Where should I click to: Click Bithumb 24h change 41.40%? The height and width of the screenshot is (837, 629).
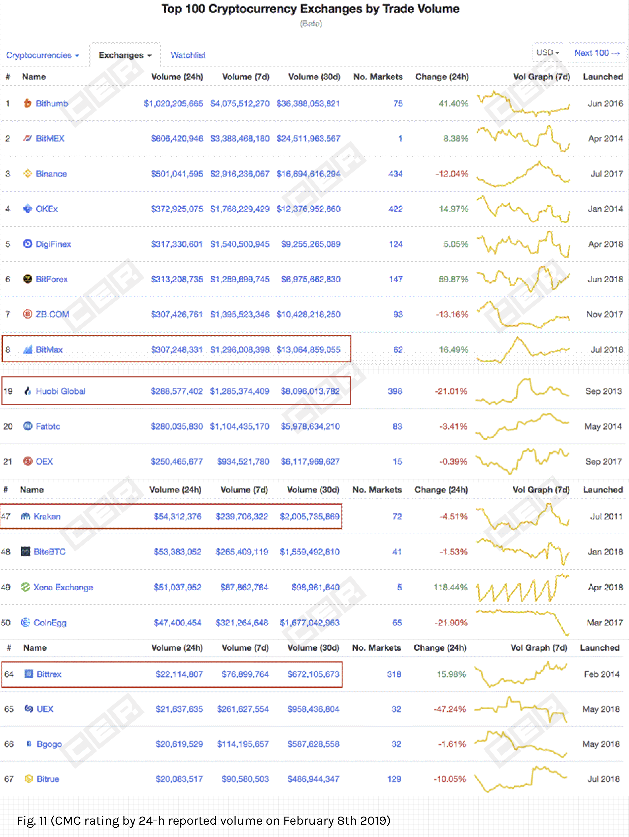tap(453, 103)
